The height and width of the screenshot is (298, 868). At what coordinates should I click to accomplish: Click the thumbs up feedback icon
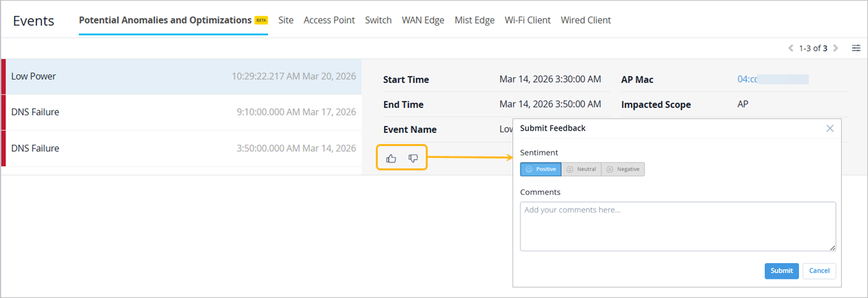[392, 159]
